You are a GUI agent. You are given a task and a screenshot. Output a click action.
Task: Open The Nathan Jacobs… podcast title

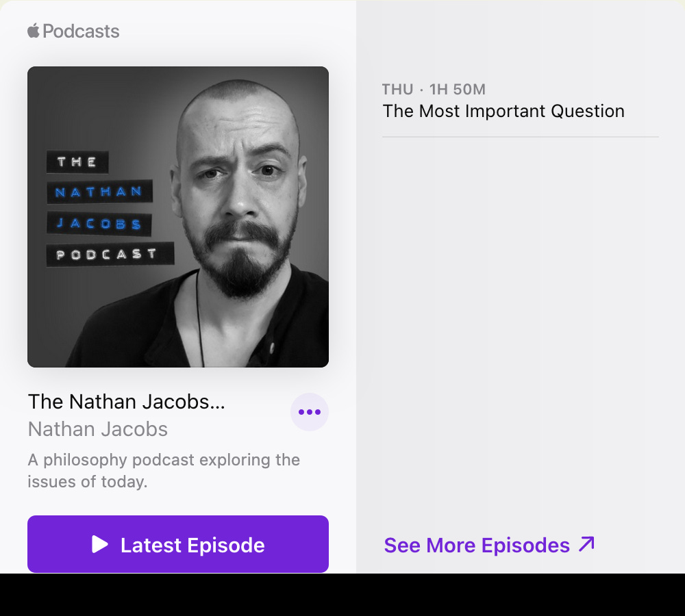[x=127, y=402]
